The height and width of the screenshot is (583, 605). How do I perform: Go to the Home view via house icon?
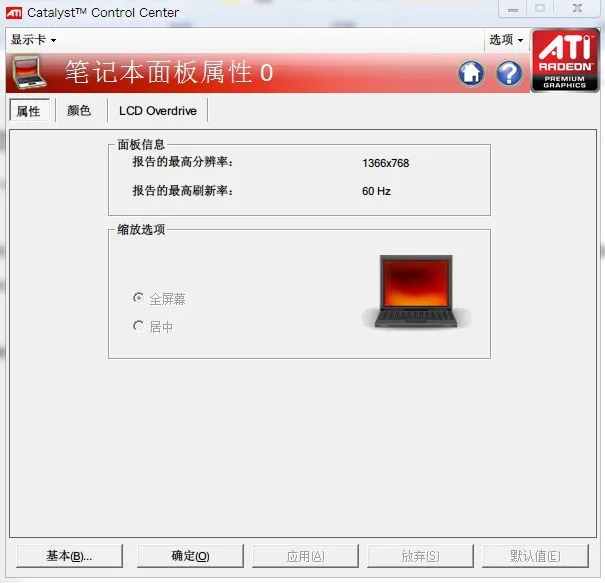[x=471, y=73]
